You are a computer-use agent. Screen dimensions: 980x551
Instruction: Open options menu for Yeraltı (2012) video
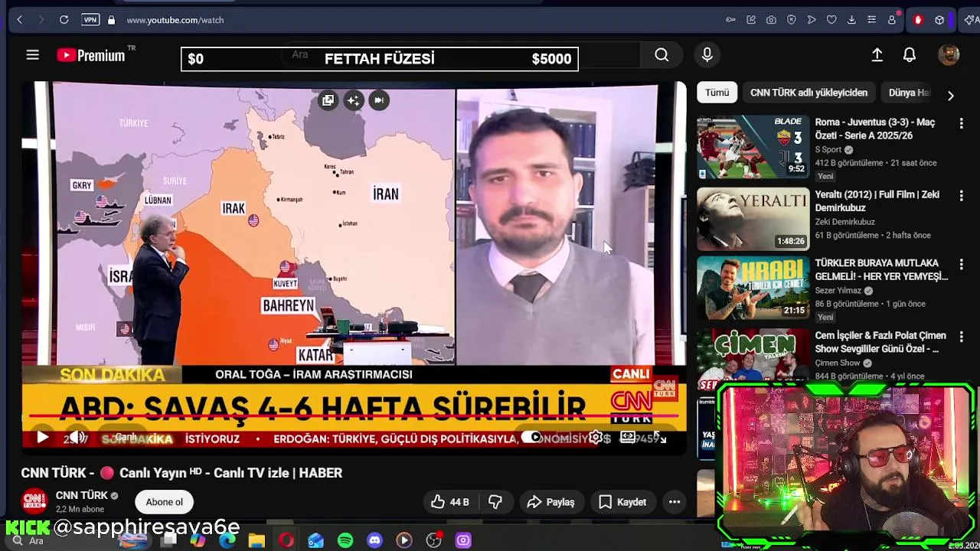tap(962, 195)
